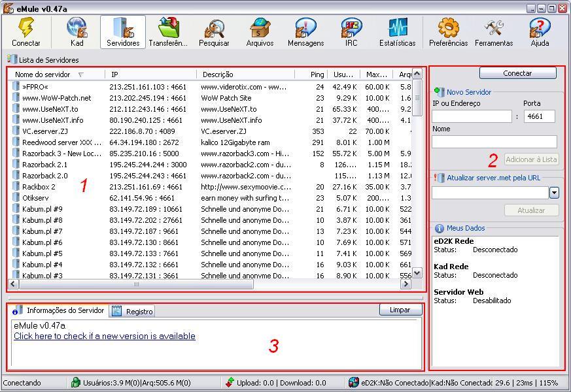571x392 pixels.
Task: Click the server icon beside VC.eserver.ZJ
Action: pos(16,131)
